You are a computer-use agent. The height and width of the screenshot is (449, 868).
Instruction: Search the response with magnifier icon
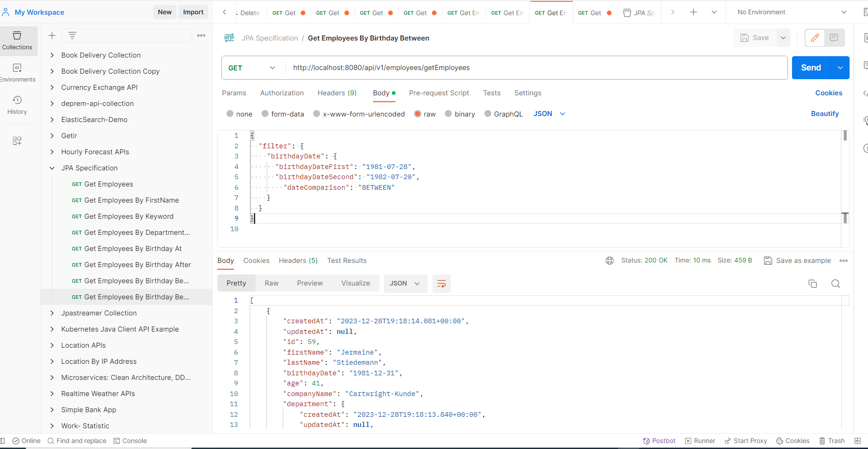pos(836,284)
